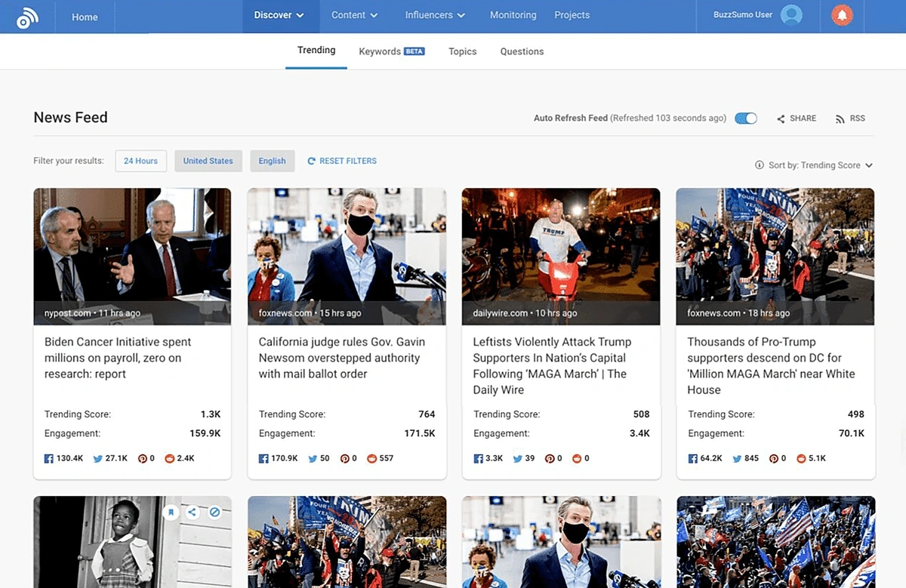Click the info icon beside Sort by
906x588 pixels.
pyautogui.click(x=759, y=165)
